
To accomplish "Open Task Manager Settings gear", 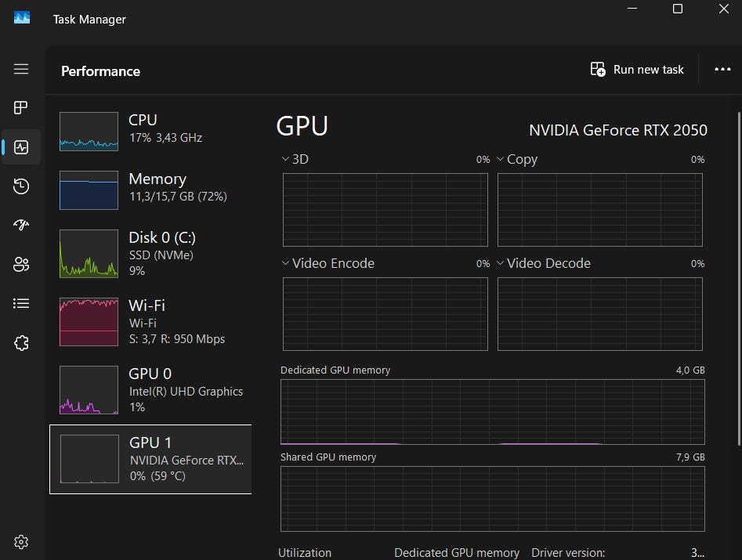I will pos(21,542).
